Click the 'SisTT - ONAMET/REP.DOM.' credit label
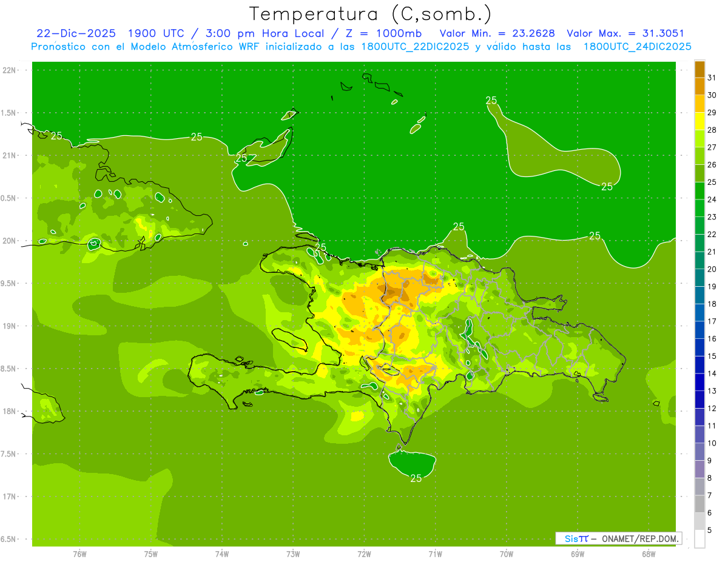Image resolution: width=728 pixels, height=562 pixels. click(x=619, y=538)
